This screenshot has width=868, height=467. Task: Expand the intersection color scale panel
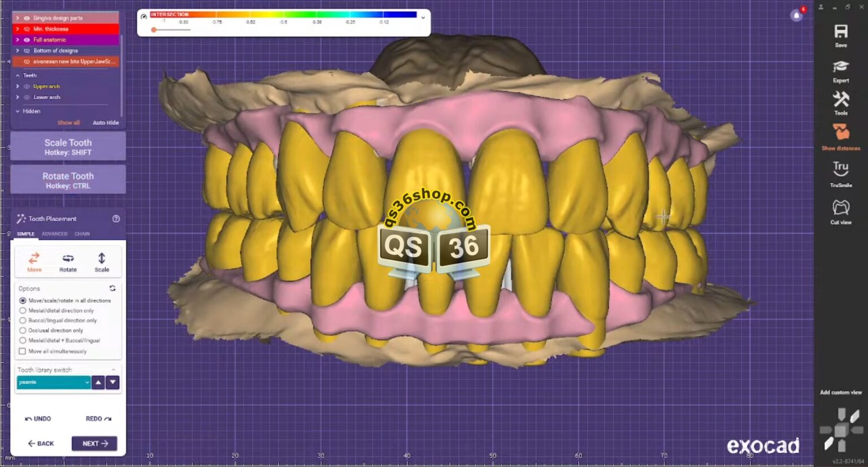pos(423,18)
